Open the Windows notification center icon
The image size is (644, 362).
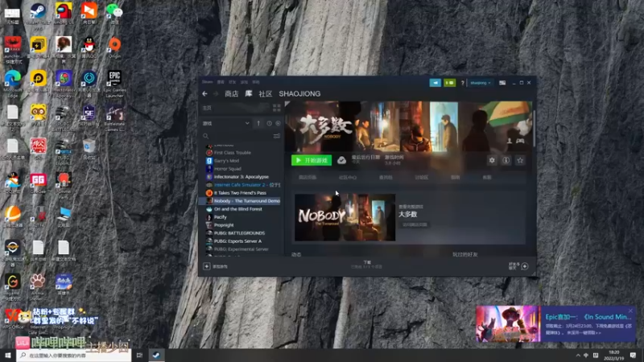click(633, 355)
